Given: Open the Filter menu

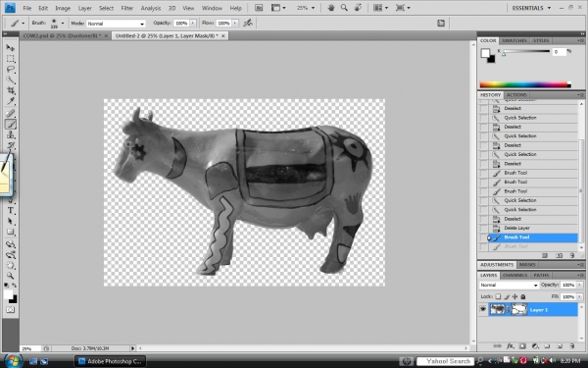Looking at the screenshot, I should tap(127, 8).
